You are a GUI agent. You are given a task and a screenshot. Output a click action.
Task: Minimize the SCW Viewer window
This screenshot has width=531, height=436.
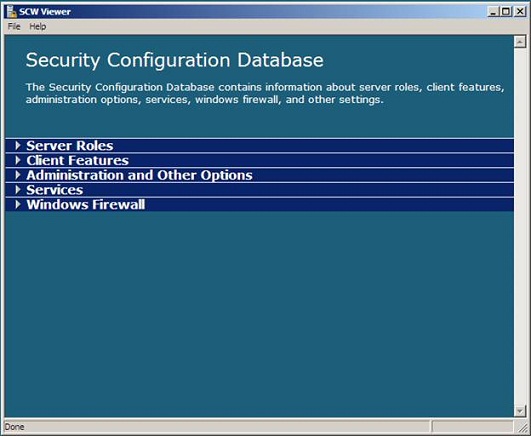493,12
